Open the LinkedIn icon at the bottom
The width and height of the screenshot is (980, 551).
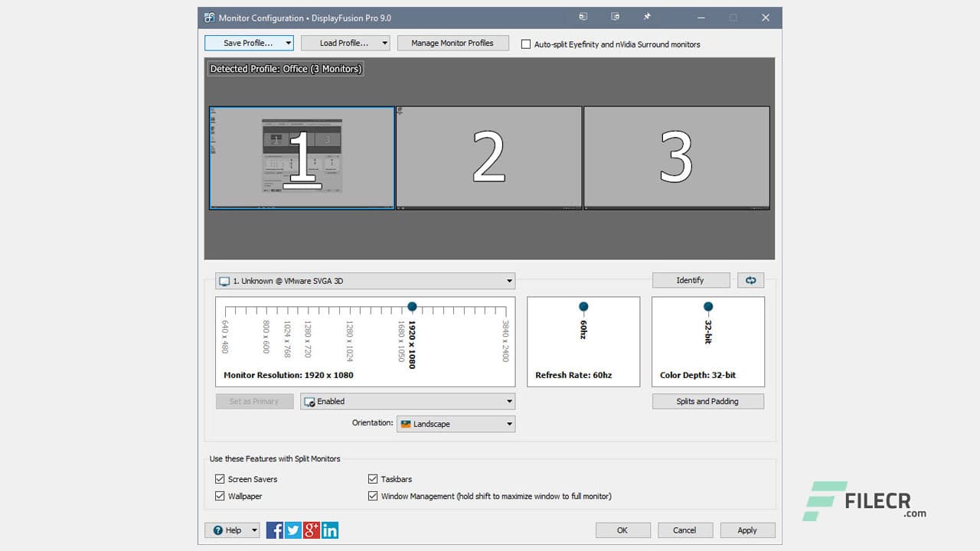pos(329,530)
